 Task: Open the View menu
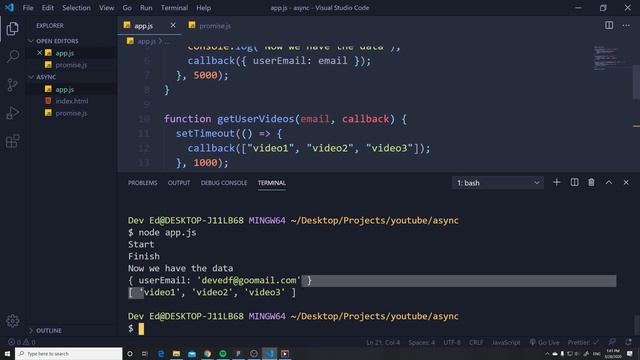tap(107, 8)
